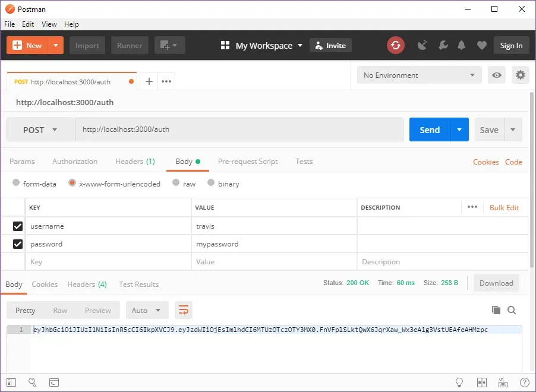Click the Sign In button
Image resolution: width=536 pixels, height=392 pixels.
pos(511,45)
